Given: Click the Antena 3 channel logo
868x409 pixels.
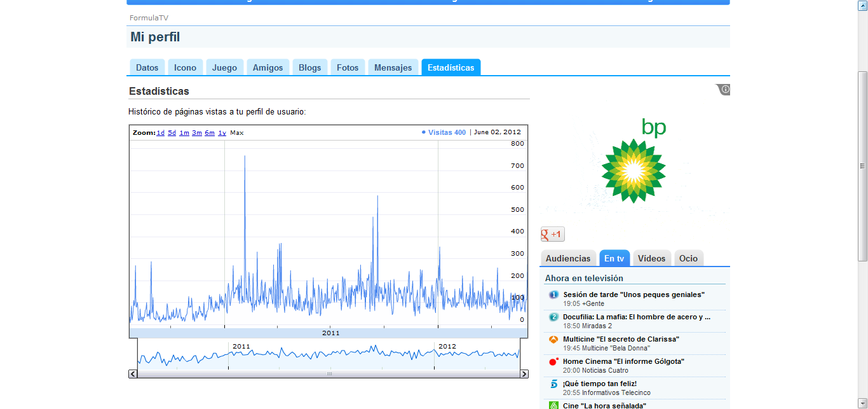Looking at the screenshot, I should click(553, 339).
